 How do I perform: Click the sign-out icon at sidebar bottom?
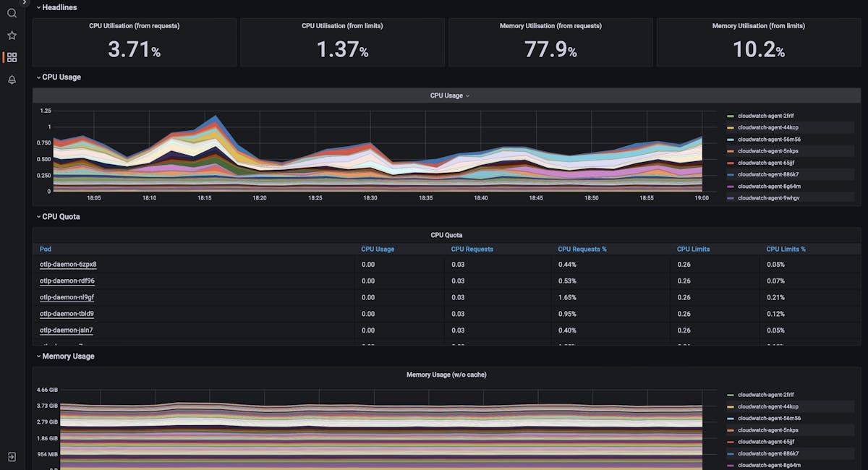pyautogui.click(x=11, y=456)
